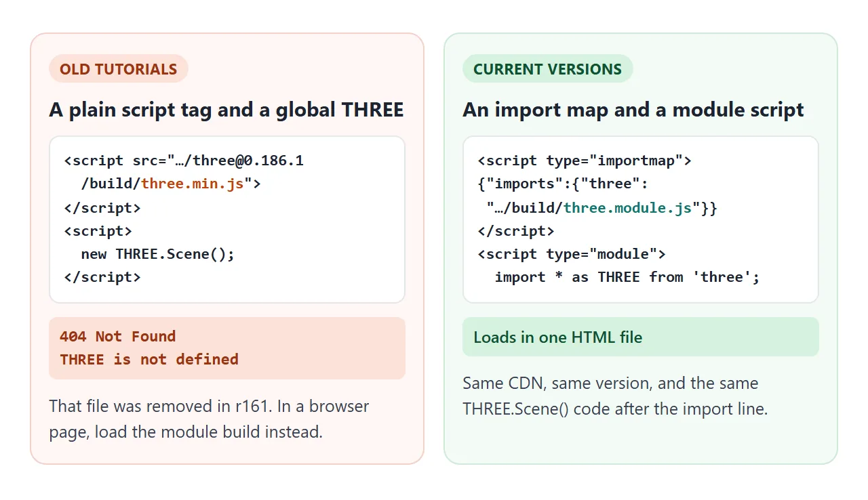Click the OLD TUTORIALS badge
The height and width of the screenshot is (500, 868).
[118, 69]
